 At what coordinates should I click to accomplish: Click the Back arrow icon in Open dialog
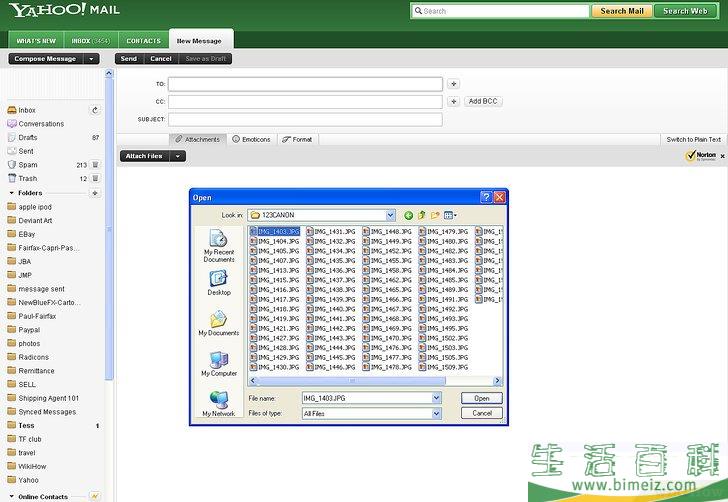409,215
